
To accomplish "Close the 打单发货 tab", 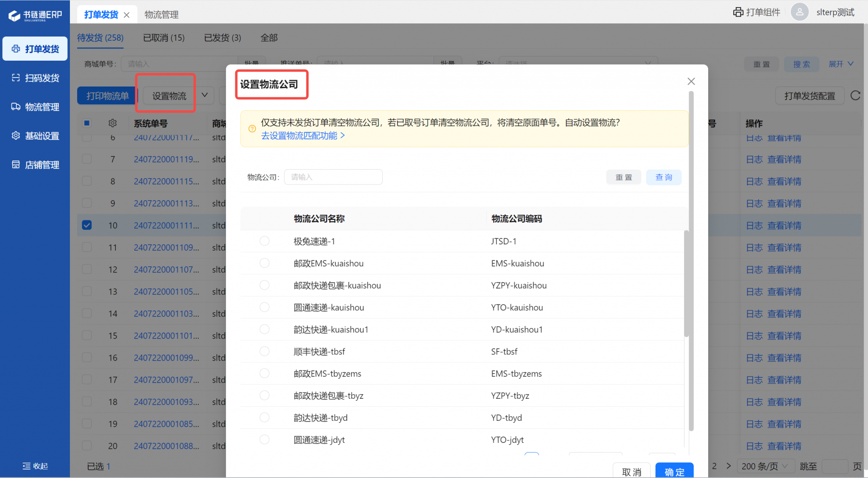I will [x=126, y=15].
